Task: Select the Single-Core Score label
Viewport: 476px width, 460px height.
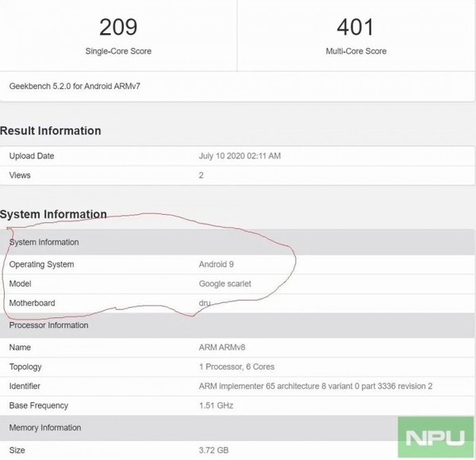Action: pos(118,52)
